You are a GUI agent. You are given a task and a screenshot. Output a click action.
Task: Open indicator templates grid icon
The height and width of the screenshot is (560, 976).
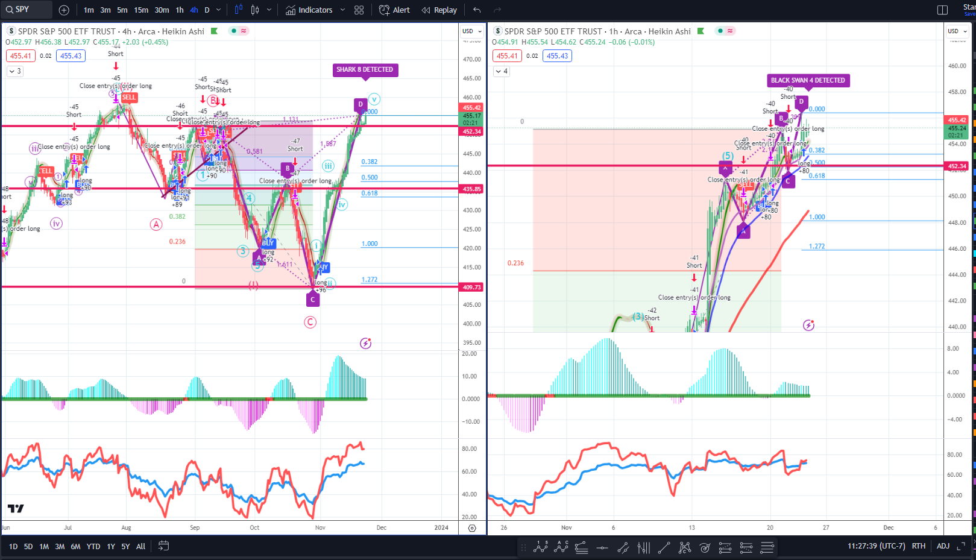[359, 10]
